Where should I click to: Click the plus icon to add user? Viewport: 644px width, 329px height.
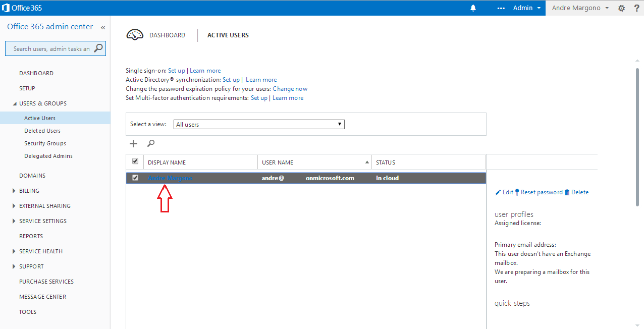(133, 144)
